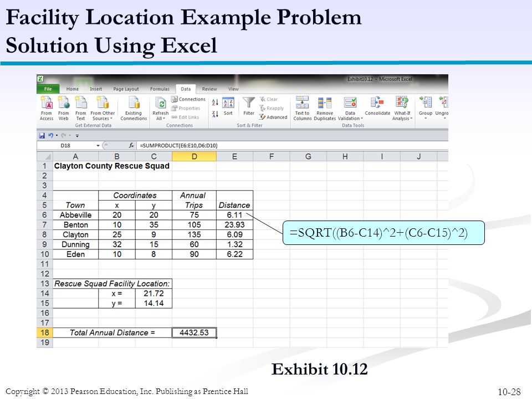
Task: Sort descending Z to A icon
Action: 215,114
